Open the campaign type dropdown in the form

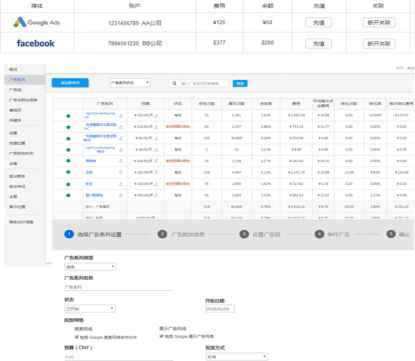pos(90,267)
